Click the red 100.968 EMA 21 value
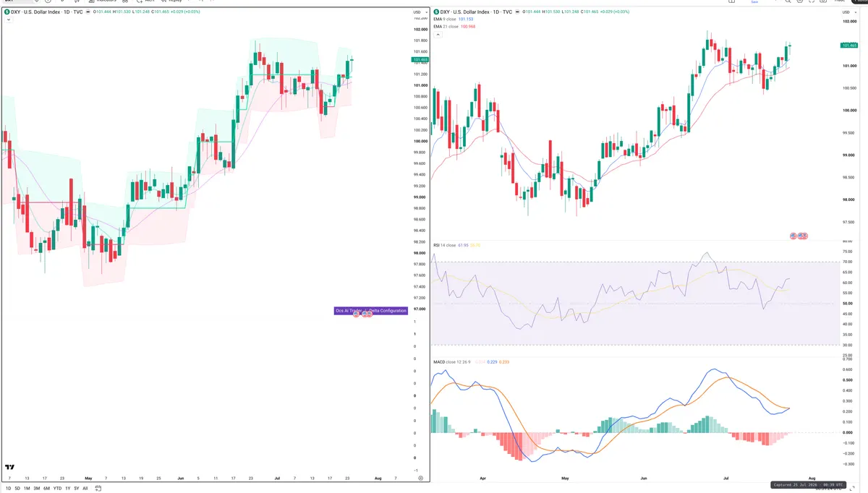 click(x=469, y=27)
